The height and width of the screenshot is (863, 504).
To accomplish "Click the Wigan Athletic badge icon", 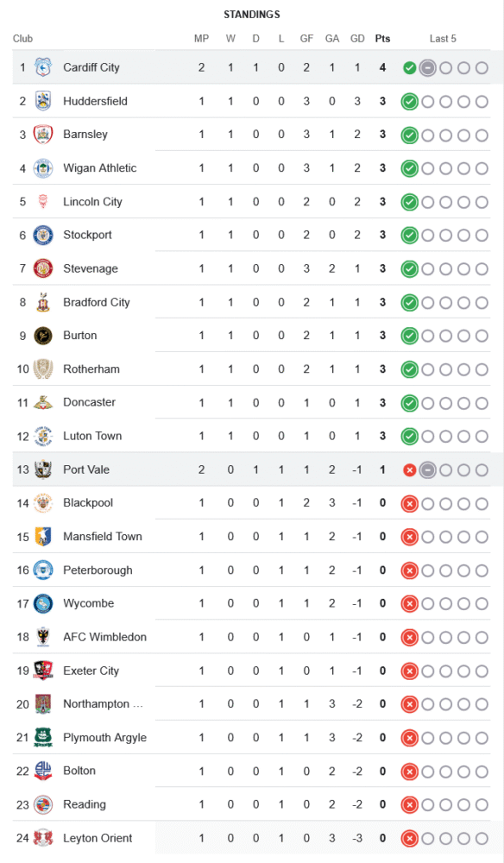I will 43,168.
